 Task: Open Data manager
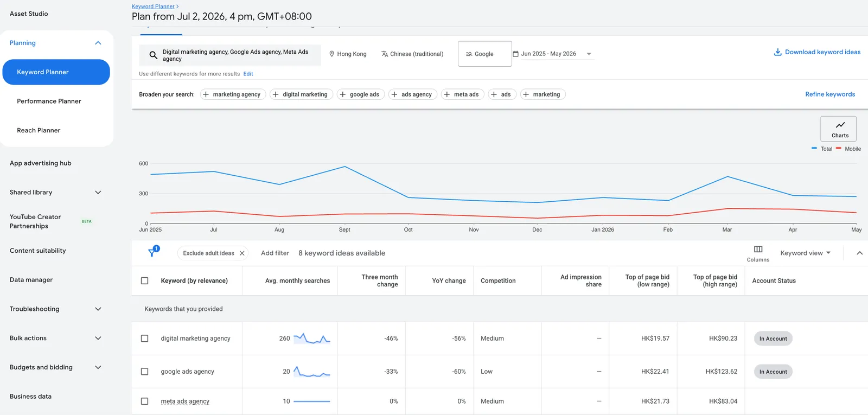tap(31, 280)
